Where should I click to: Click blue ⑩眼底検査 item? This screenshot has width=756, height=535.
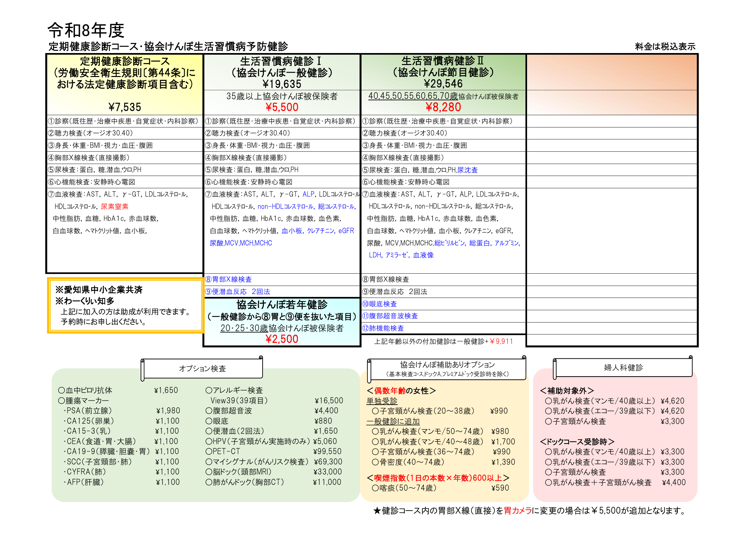(379, 304)
